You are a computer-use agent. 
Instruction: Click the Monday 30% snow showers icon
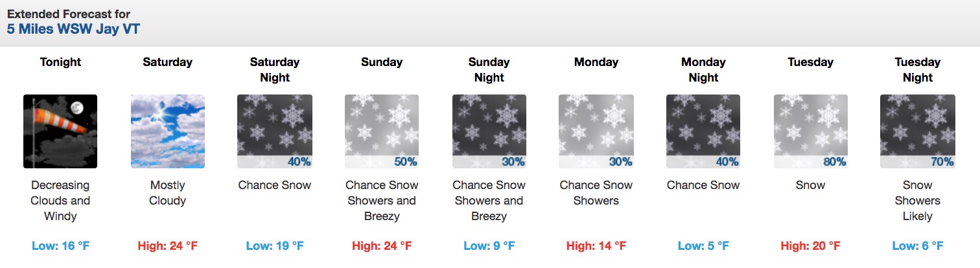click(x=596, y=131)
